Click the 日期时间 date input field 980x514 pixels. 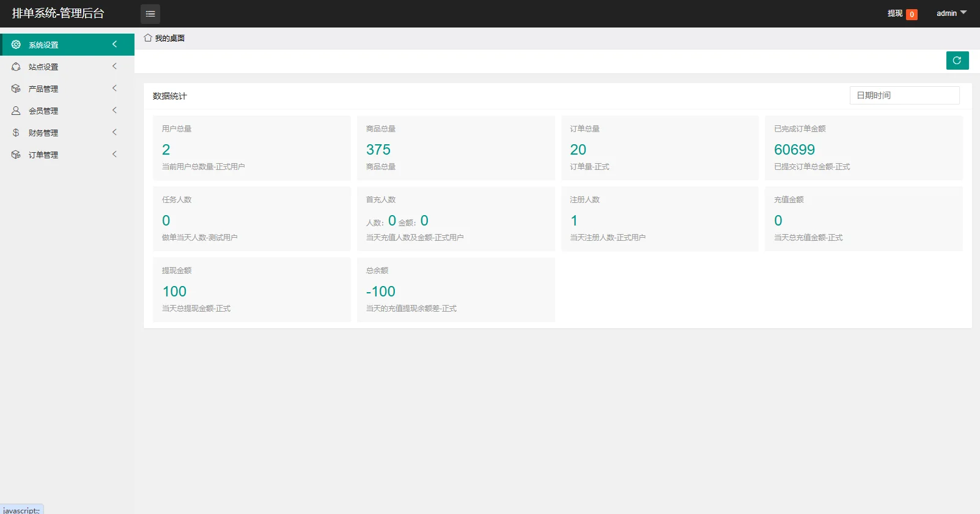click(x=905, y=95)
